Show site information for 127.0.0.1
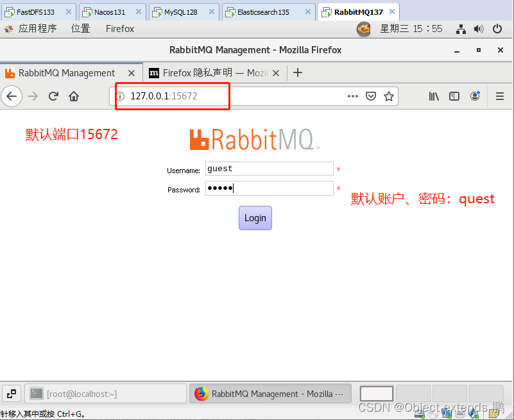 (x=121, y=96)
